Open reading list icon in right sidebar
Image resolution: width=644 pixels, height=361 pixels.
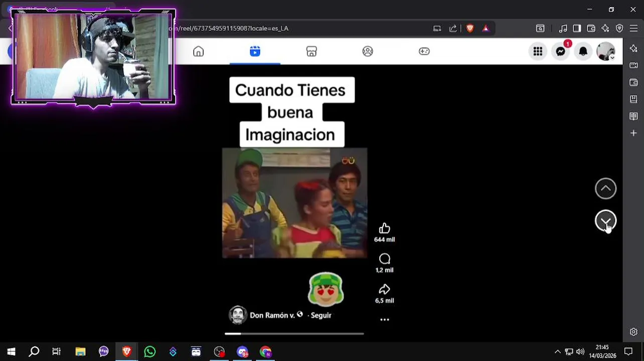pyautogui.click(x=633, y=116)
